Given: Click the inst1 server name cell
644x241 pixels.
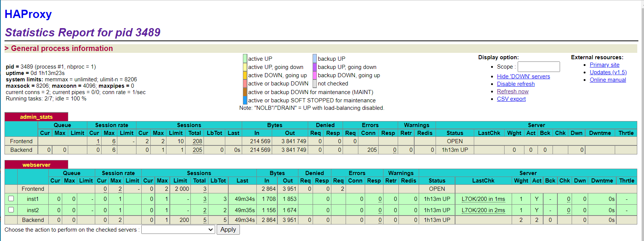Looking at the screenshot, I should point(33,199).
